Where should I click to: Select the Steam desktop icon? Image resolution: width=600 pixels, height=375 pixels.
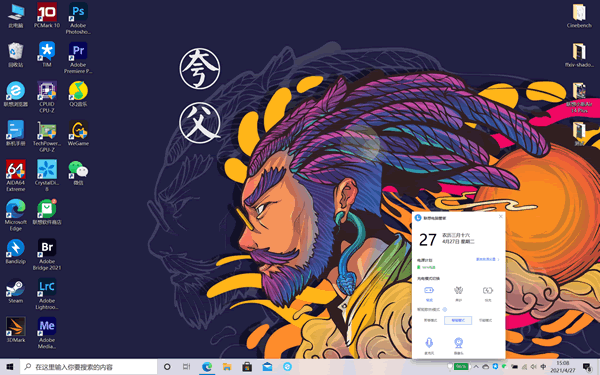pyautogui.click(x=16, y=291)
